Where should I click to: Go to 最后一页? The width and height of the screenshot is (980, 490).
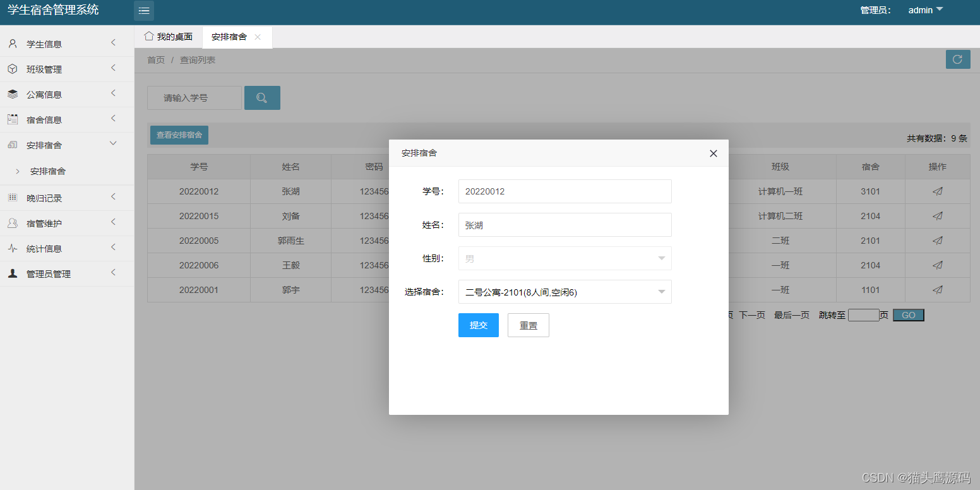coord(792,315)
